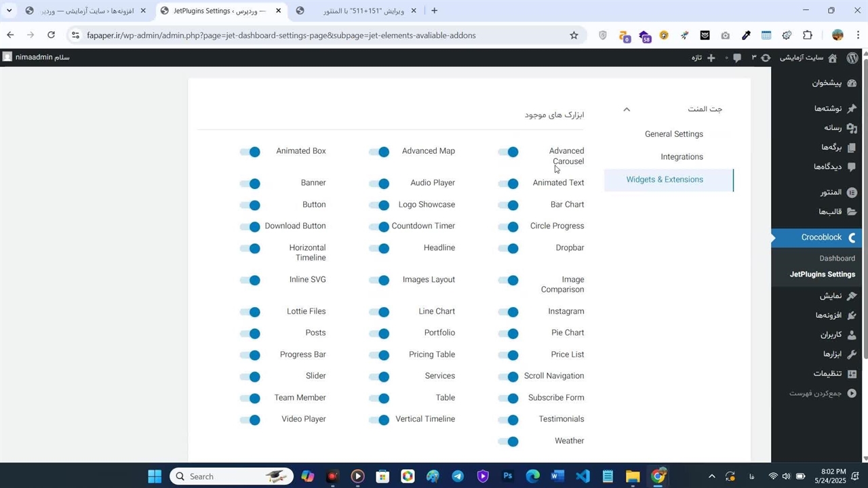Open the tab search dropdown arrow

pos(9,11)
